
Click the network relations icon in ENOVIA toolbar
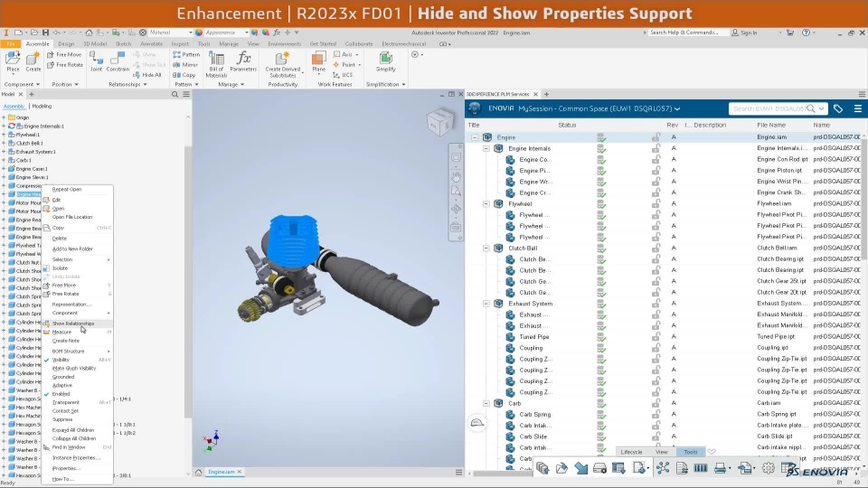pyautogui.click(x=663, y=468)
